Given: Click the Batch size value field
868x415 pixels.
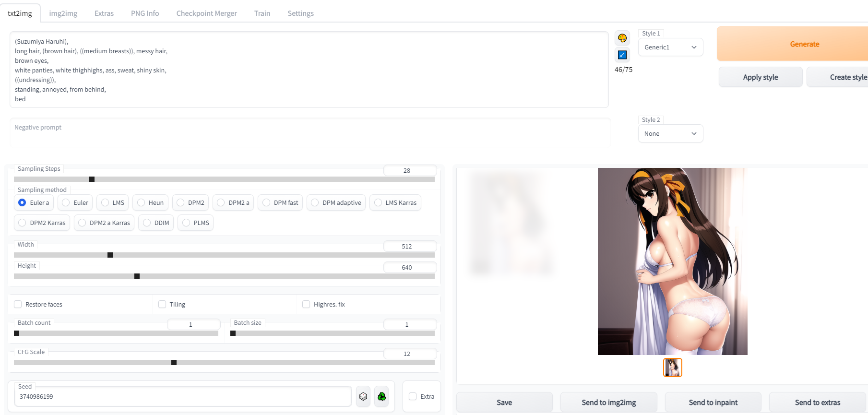Looking at the screenshot, I should pyautogui.click(x=410, y=324).
